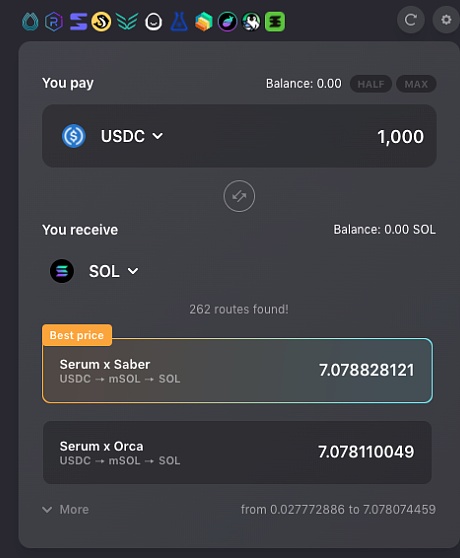The height and width of the screenshot is (558, 460).
Task: Select the Serum x Saber best price route
Action: tap(237, 370)
